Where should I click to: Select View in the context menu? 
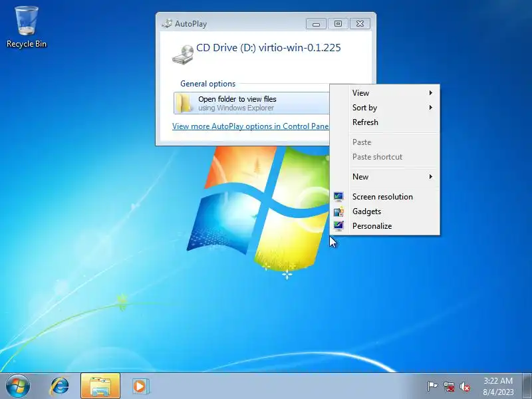click(385, 92)
